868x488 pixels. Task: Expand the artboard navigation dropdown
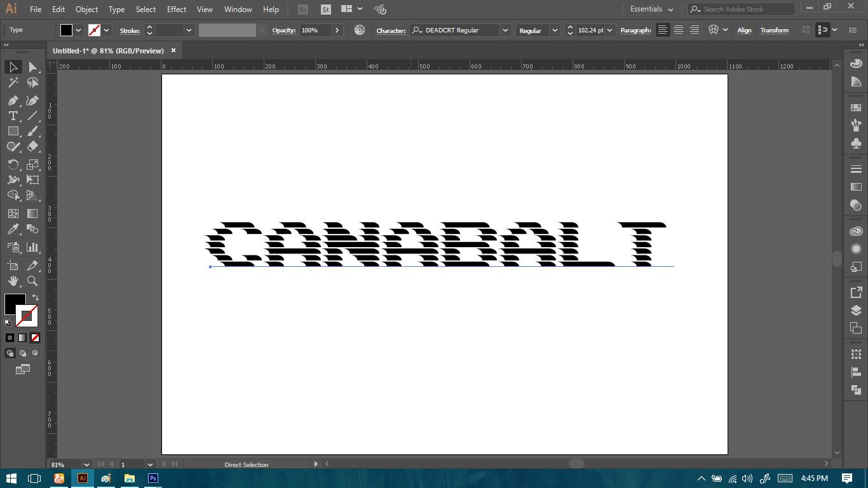(x=150, y=464)
